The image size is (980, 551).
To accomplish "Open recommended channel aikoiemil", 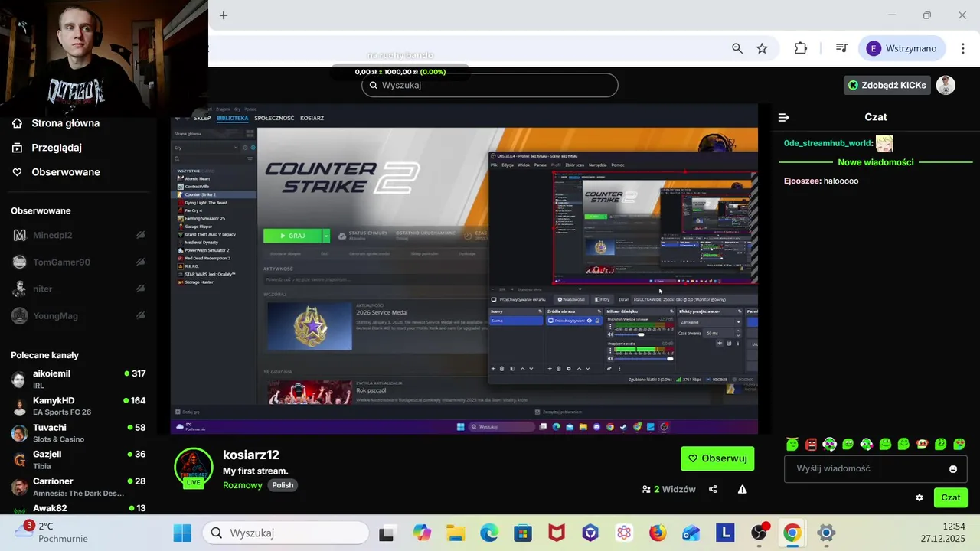I will [78, 379].
